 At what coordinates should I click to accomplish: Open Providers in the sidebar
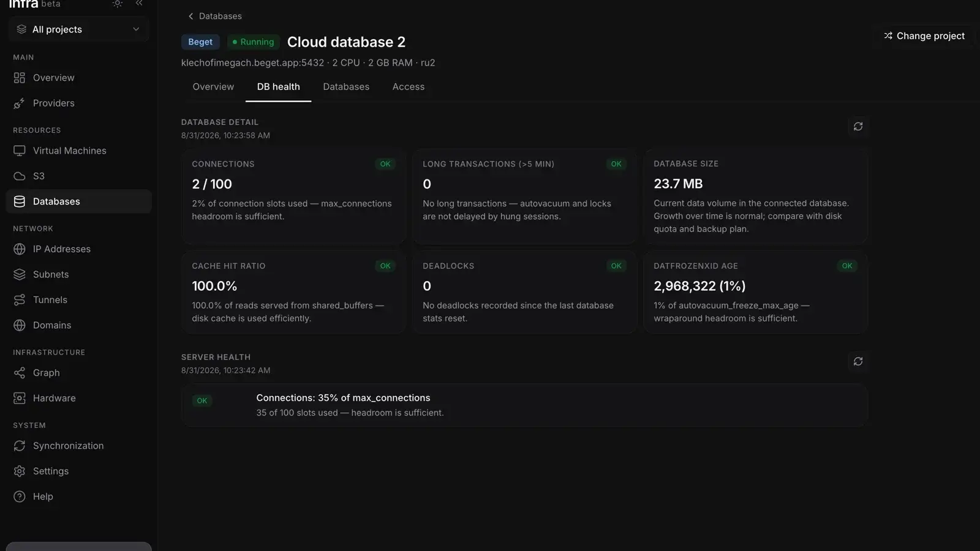coord(78,103)
